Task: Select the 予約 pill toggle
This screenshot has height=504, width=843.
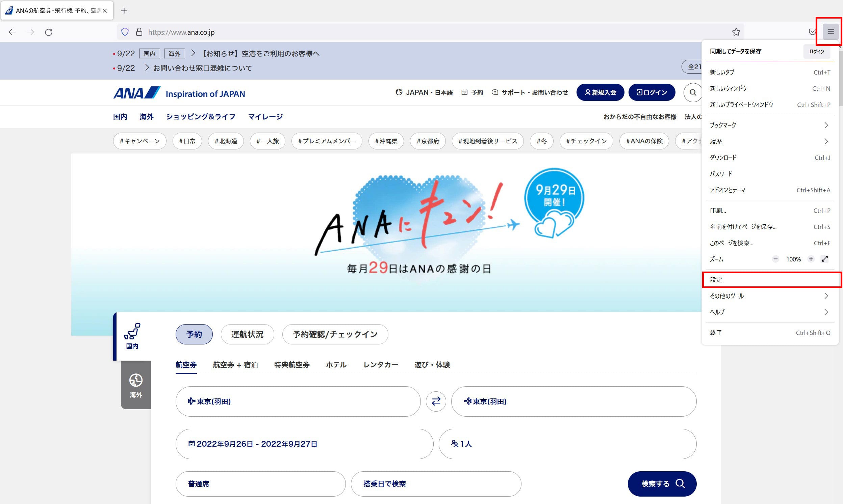Action: (x=194, y=334)
